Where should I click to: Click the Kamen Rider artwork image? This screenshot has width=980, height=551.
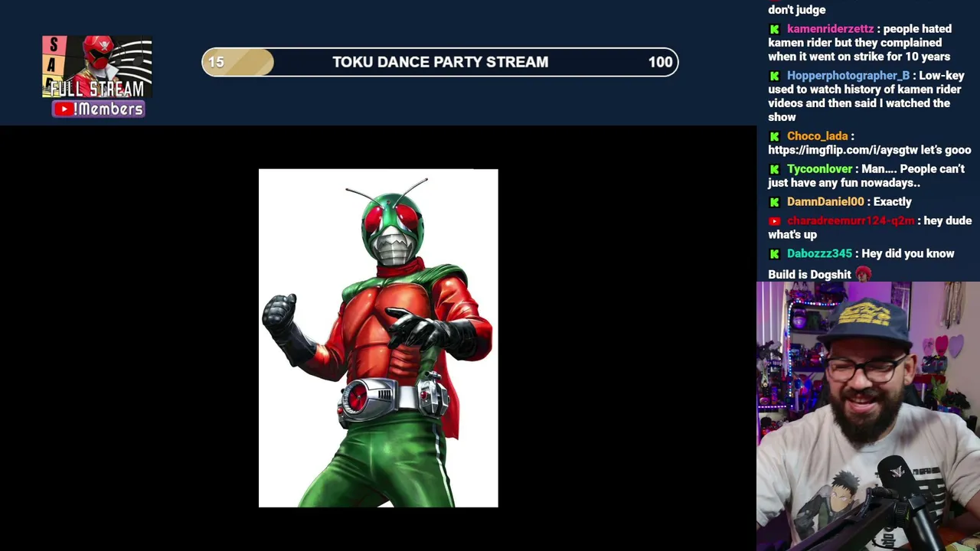pyautogui.click(x=378, y=338)
